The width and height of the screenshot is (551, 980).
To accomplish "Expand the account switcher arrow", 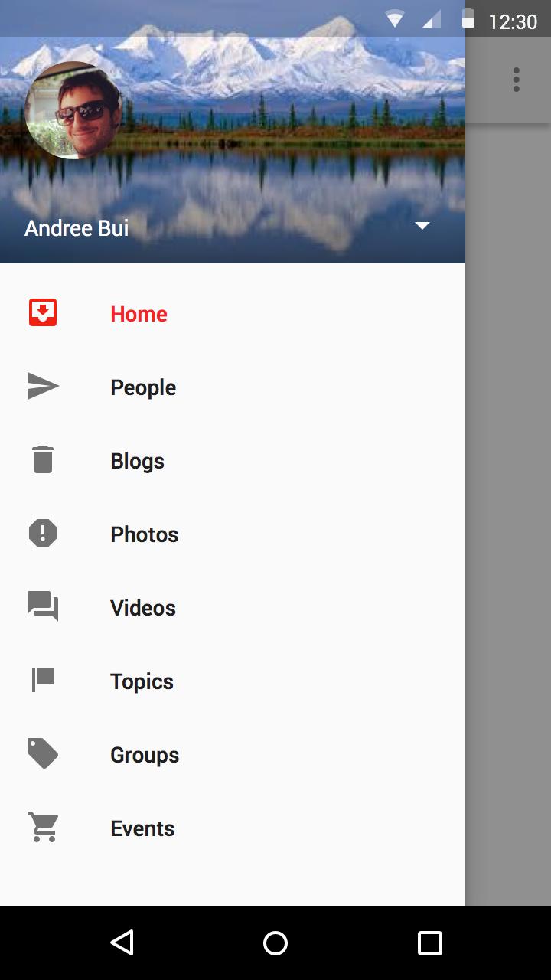I will 422,226.
